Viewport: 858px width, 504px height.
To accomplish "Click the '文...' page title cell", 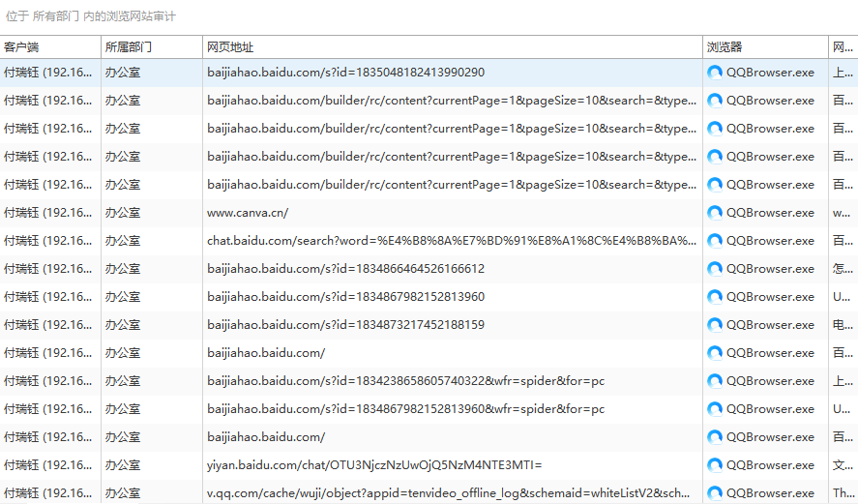I will 843,465.
